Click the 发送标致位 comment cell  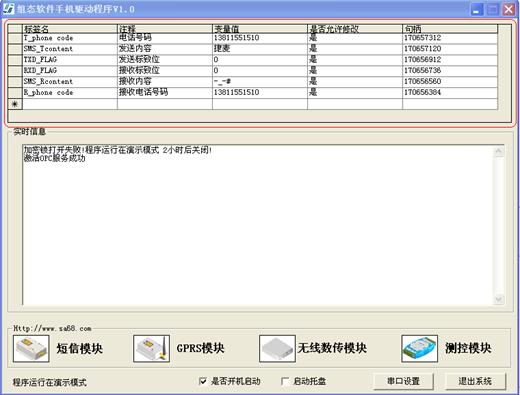coord(165,60)
